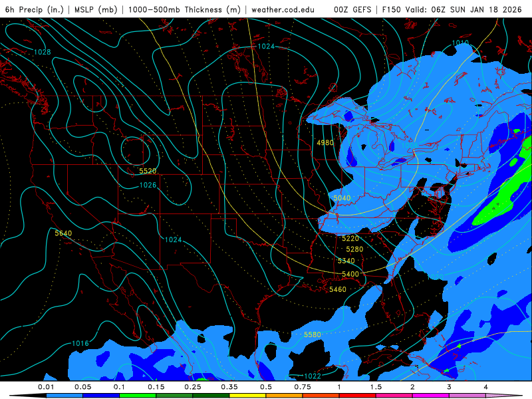
Task: Click the 1010 isobar label
Action: 460,43
